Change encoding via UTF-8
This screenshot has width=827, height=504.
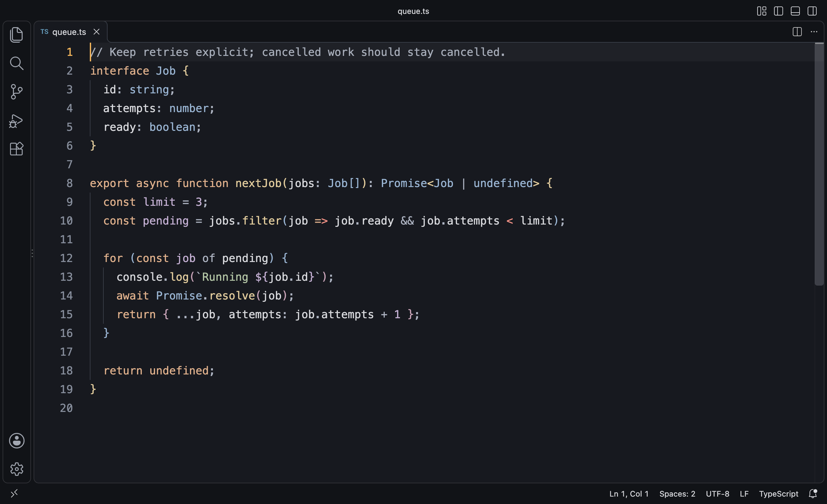click(x=717, y=494)
